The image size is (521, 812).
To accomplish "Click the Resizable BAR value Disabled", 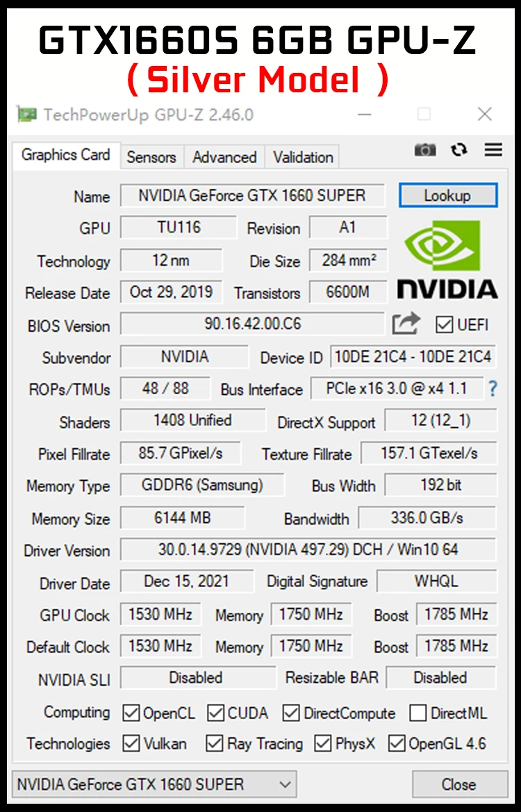I will pyautogui.click(x=440, y=677).
